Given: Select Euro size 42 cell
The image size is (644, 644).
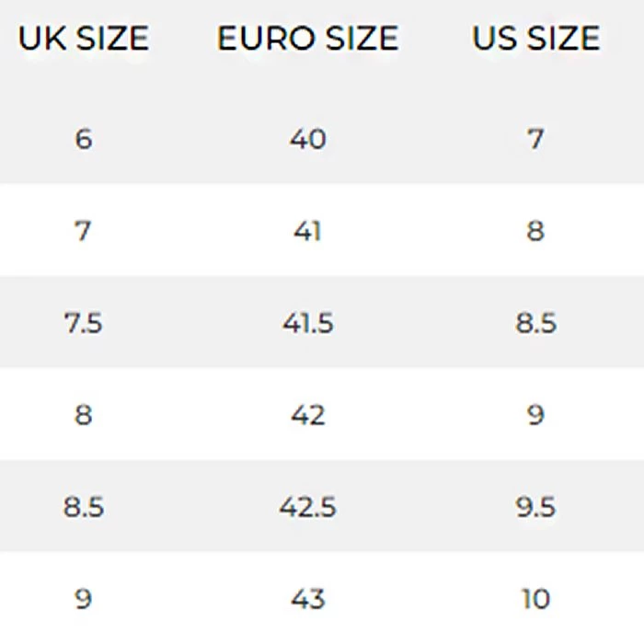Looking at the screenshot, I should (307, 415).
